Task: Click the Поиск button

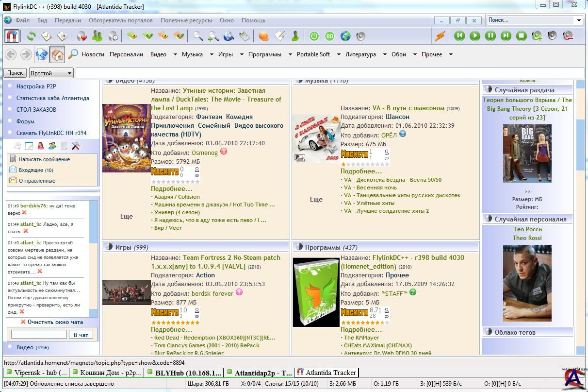Action: tap(15, 73)
